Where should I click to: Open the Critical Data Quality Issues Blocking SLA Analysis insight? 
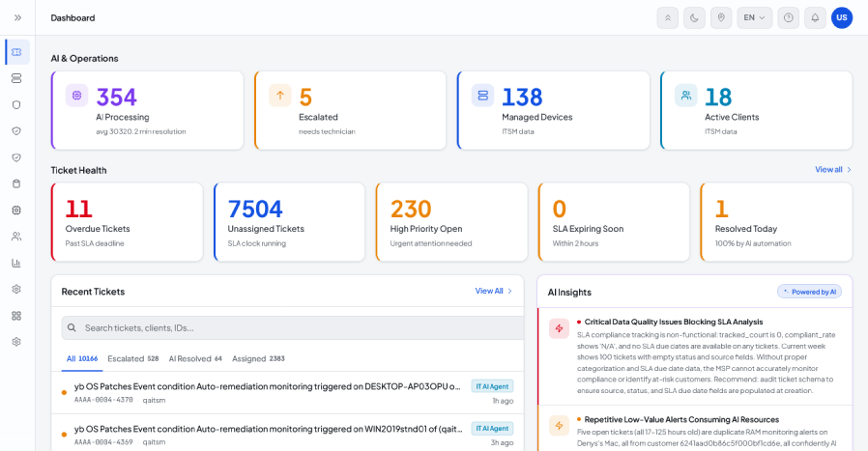click(695, 356)
